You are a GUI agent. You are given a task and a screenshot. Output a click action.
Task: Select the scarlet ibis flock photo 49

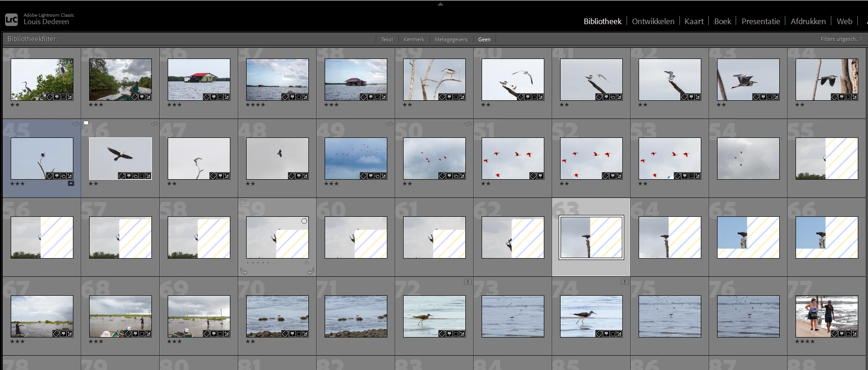[356, 158]
